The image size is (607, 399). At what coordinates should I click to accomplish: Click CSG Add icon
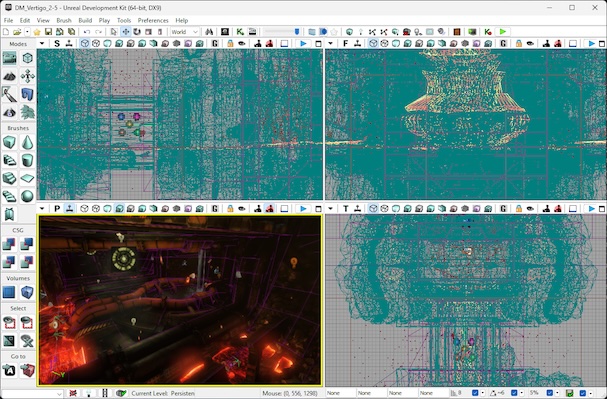point(10,244)
